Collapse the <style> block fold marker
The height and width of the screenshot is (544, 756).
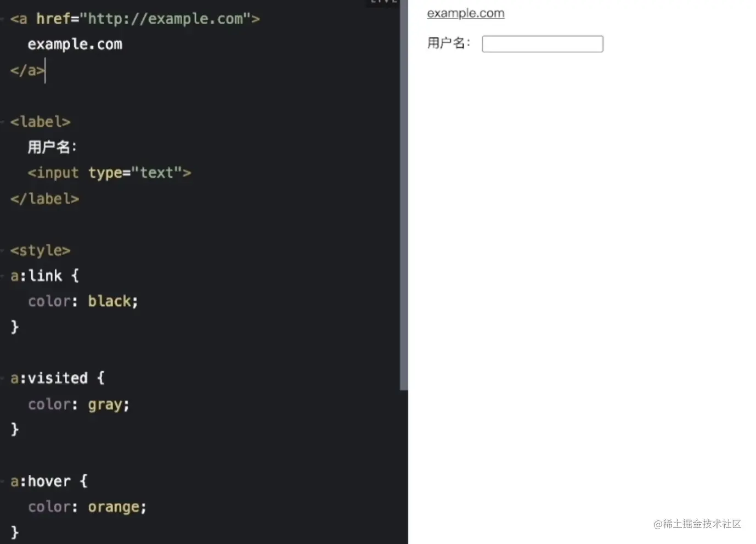(x=3, y=251)
